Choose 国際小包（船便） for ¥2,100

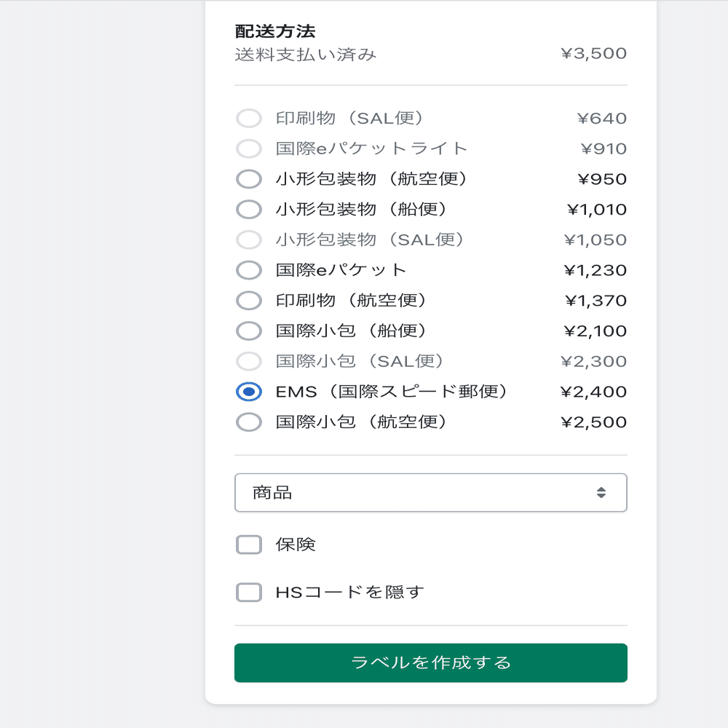click(x=249, y=331)
